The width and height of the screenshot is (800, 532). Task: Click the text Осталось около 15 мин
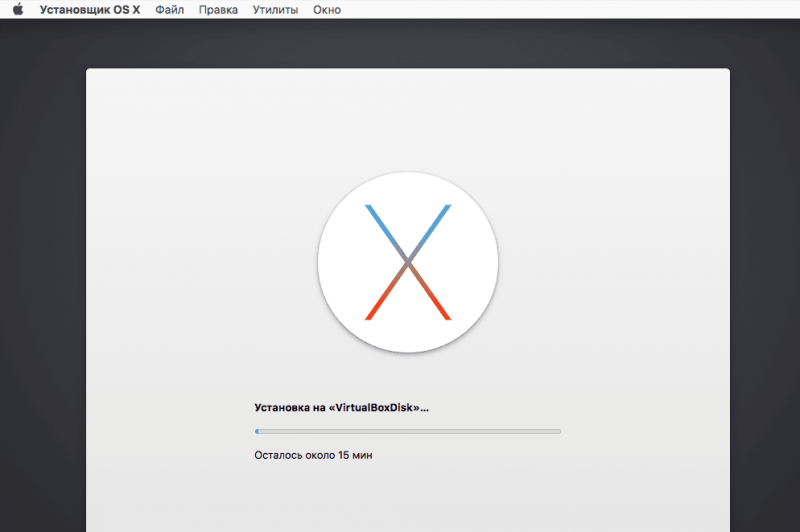pos(313,455)
